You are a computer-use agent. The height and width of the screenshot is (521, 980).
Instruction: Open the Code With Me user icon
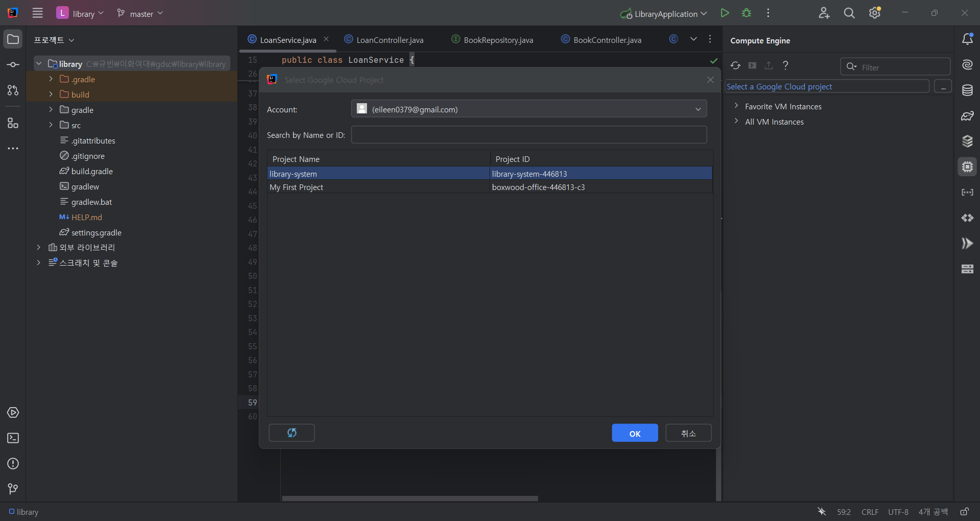(x=824, y=13)
